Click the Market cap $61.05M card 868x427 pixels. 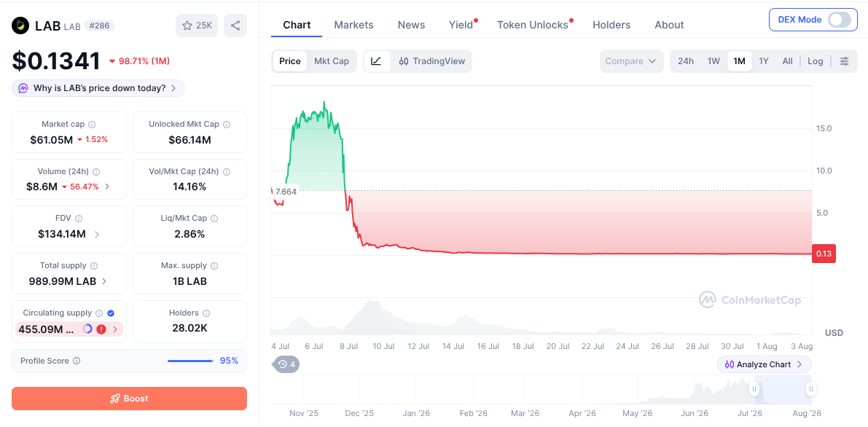(x=69, y=133)
